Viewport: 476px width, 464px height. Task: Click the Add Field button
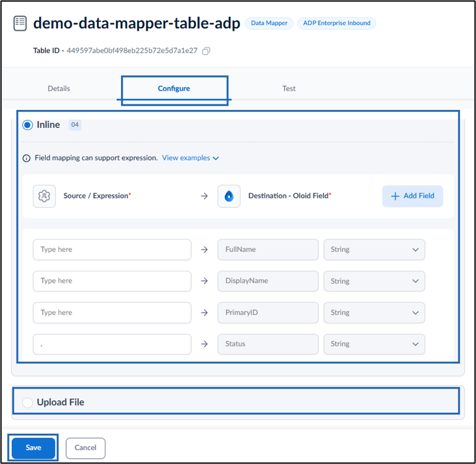coord(413,196)
